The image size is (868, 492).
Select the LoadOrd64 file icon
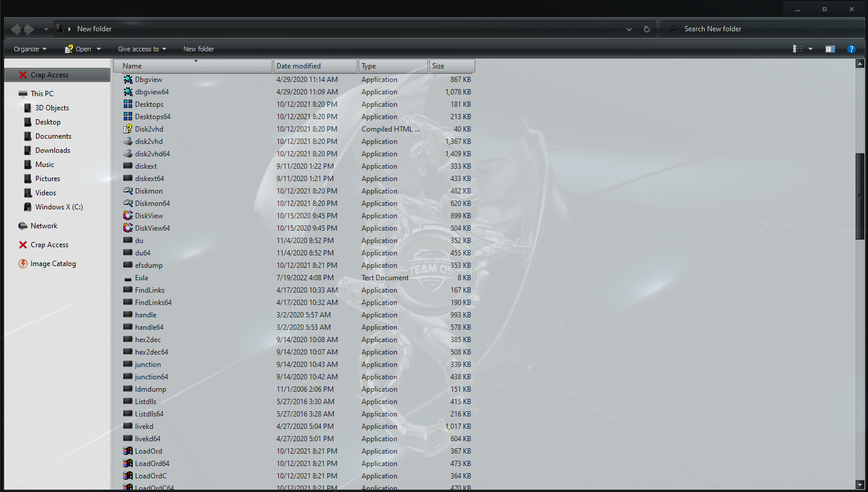click(128, 463)
